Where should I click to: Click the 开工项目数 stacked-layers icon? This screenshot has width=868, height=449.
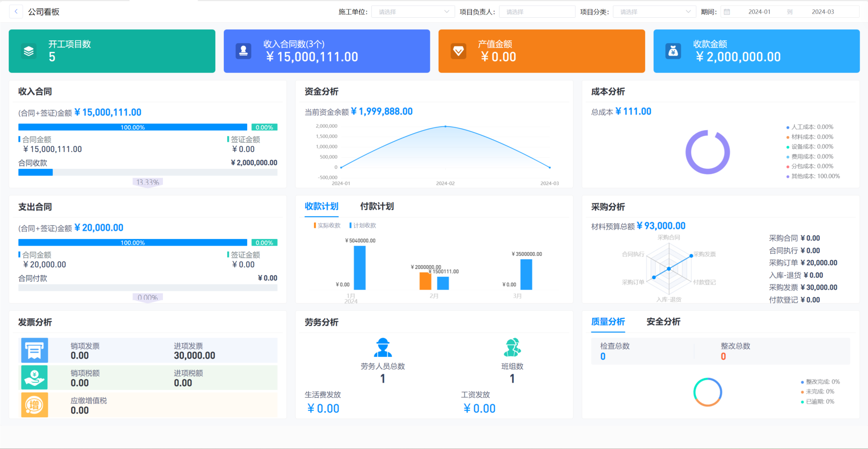29,51
